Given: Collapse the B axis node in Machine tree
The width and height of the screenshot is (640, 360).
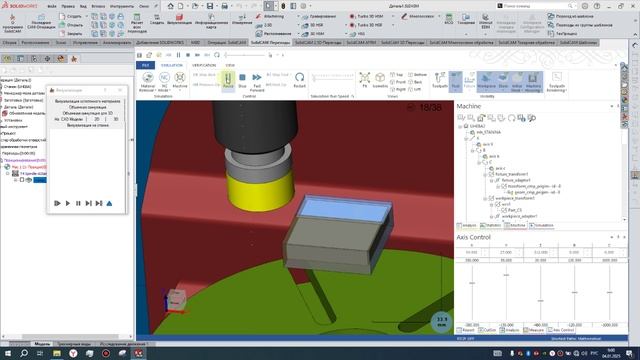Looking at the screenshot, I should click(473, 151).
